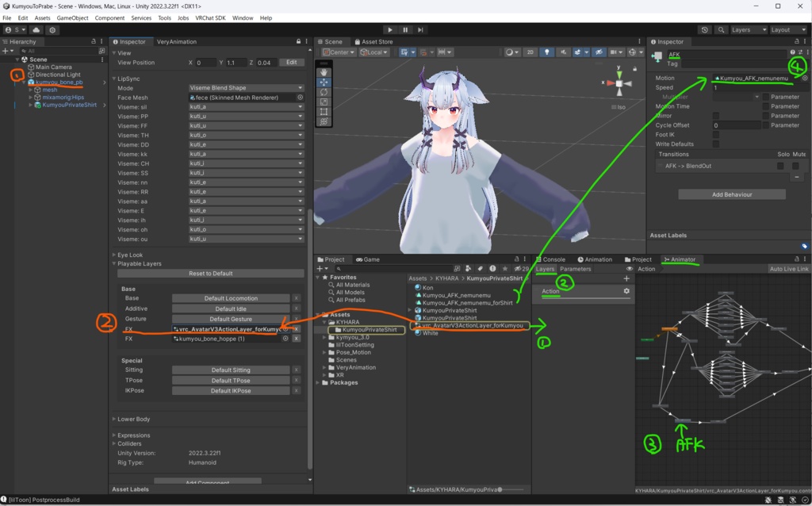This screenshot has height=506, width=812.
Task: Click Face Mesh object picker circle
Action: pyautogui.click(x=300, y=98)
